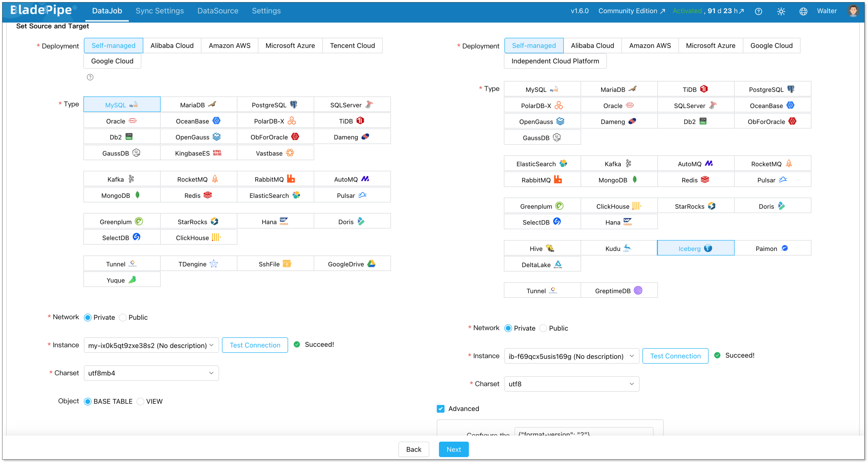Open target Charset utf8 dropdown
The width and height of the screenshot is (868, 463).
[572, 384]
